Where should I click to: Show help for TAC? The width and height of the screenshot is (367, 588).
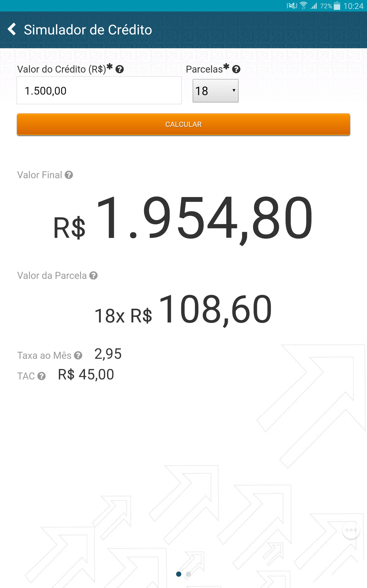point(42,376)
